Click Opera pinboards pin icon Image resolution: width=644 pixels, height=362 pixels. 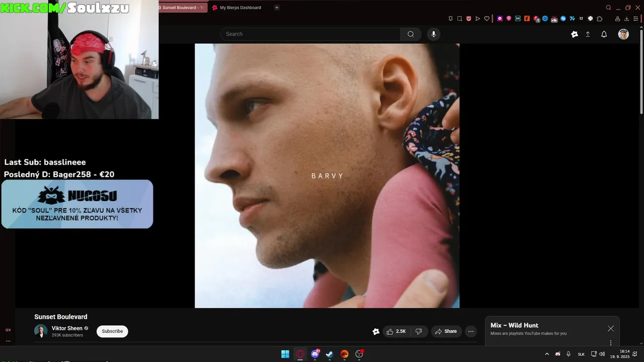tap(450, 19)
